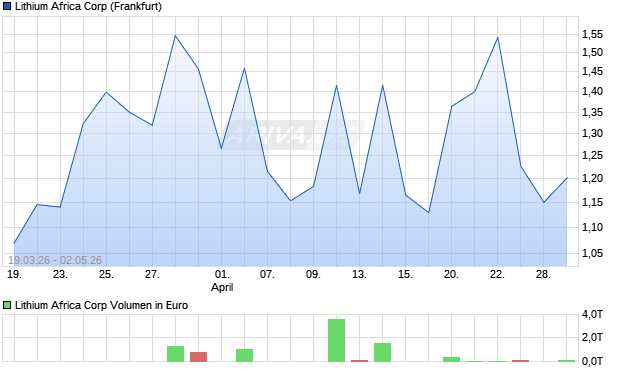Click the 23. date label on x-axis
Screen dimensions: 620x371
click(60, 274)
